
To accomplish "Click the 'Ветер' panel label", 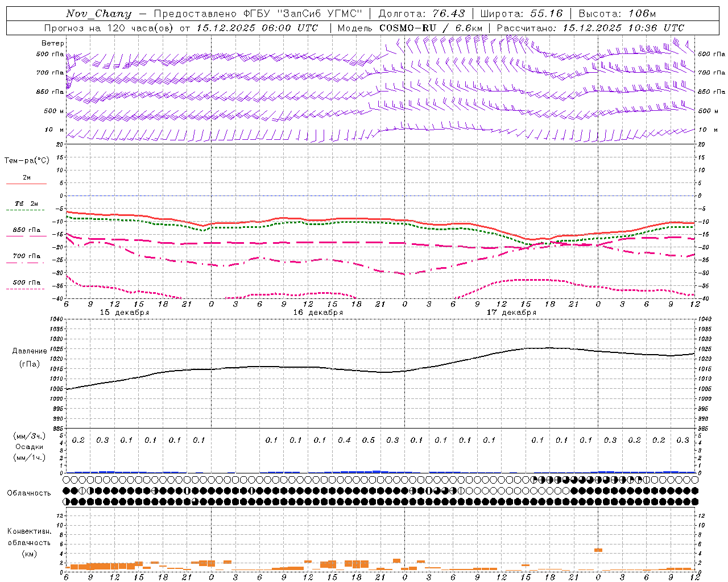I will tap(53, 43).
